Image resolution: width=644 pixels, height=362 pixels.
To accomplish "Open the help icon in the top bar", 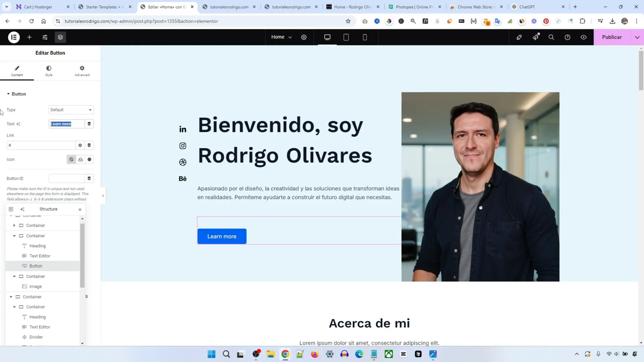I will click(567, 37).
